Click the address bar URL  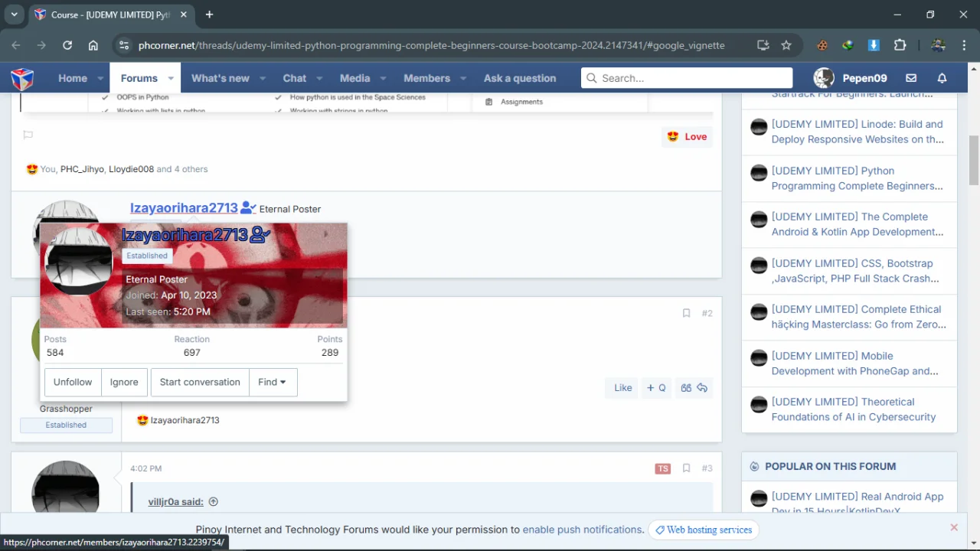pos(431,45)
